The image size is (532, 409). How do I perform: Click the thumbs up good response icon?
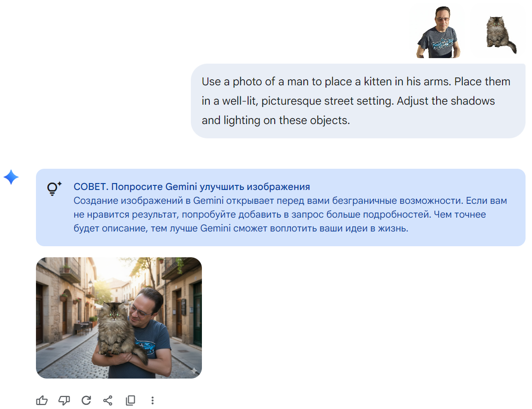tap(42, 400)
